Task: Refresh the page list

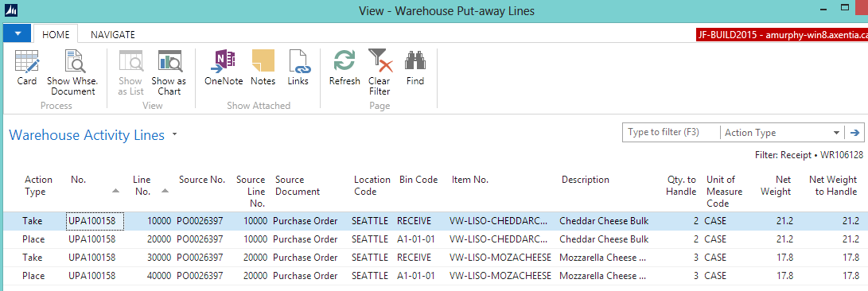Action: pyautogui.click(x=344, y=68)
